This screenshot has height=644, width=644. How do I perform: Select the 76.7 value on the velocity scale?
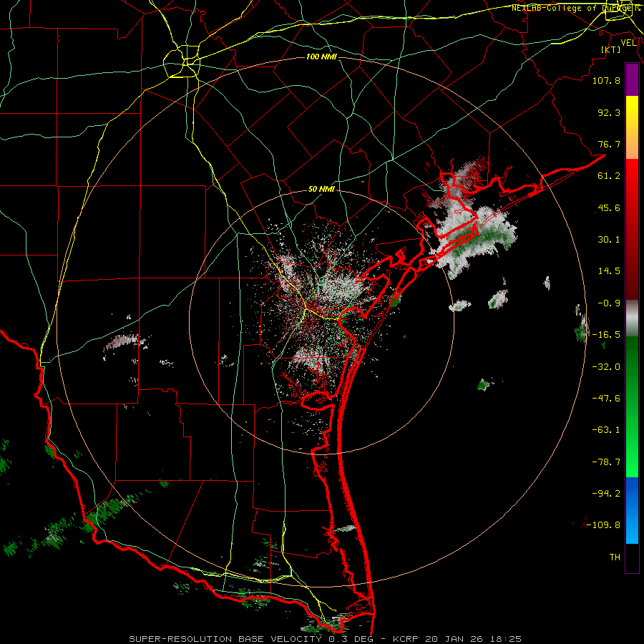tap(609, 144)
